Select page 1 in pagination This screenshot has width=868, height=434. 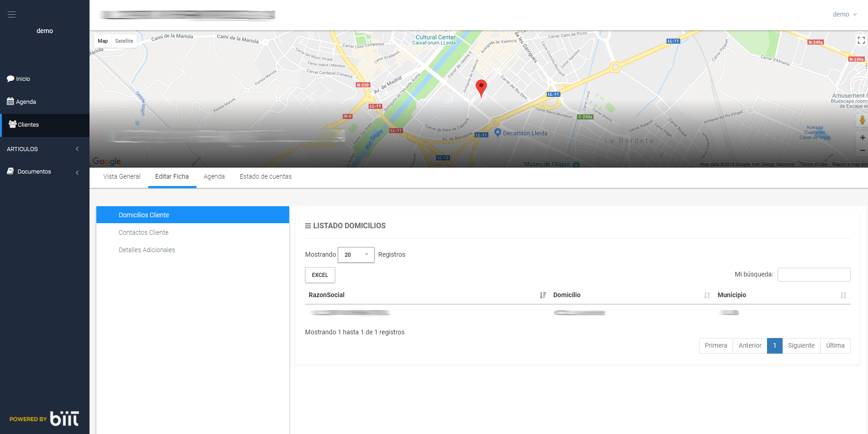coord(775,346)
